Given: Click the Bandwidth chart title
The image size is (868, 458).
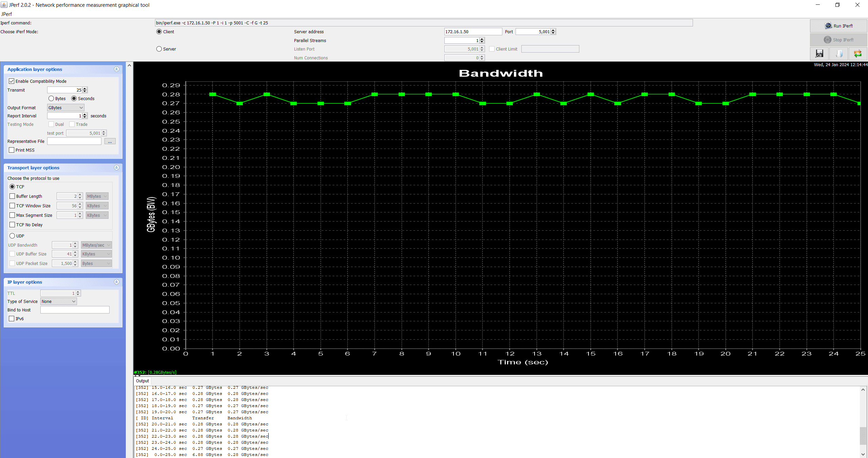Looking at the screenshot, I should pos(501,73).
